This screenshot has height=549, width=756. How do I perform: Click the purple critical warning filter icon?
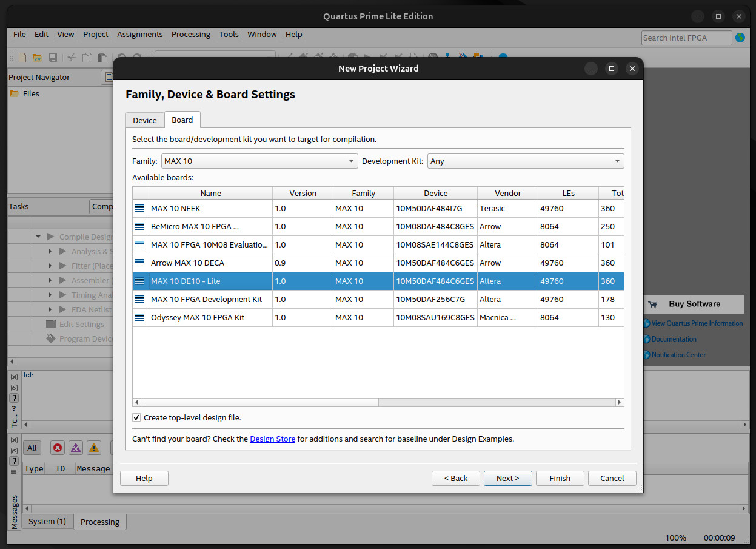coord(76,448)
